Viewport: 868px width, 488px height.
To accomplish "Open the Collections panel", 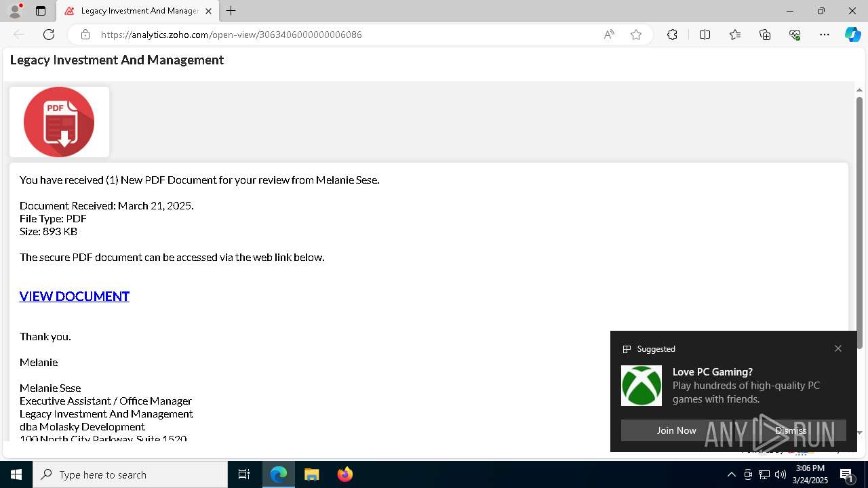I will [x=765, y=35].
